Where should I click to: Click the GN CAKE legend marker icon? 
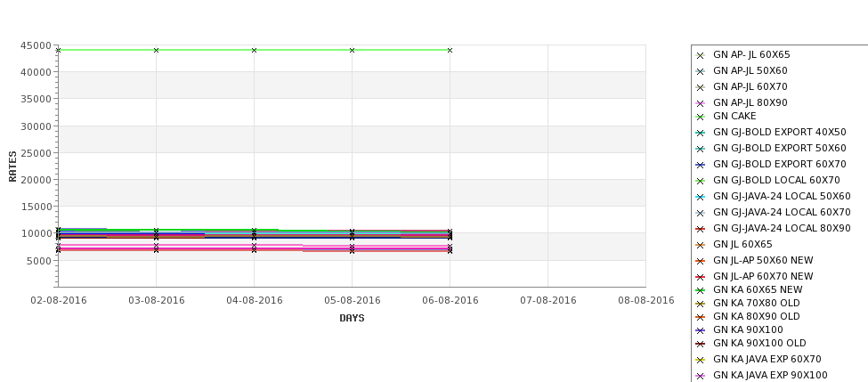coord(701,117)
